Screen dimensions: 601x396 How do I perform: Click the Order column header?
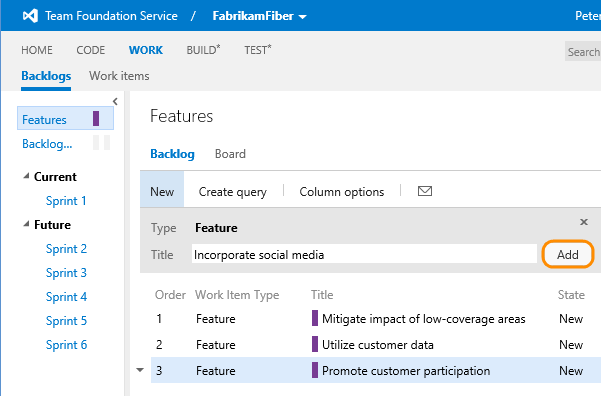pos(170,295)
